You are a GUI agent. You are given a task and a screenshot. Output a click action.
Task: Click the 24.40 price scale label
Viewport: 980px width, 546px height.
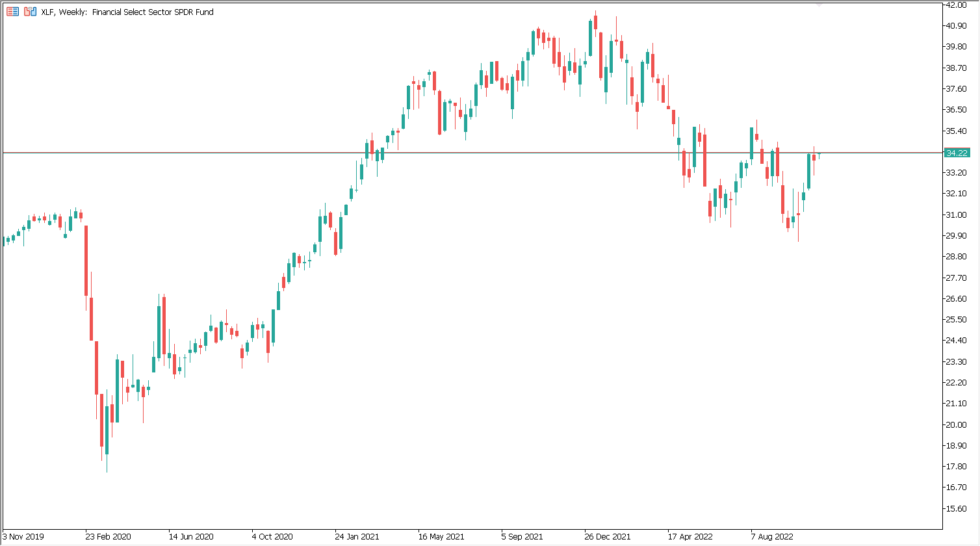(957, 341)
